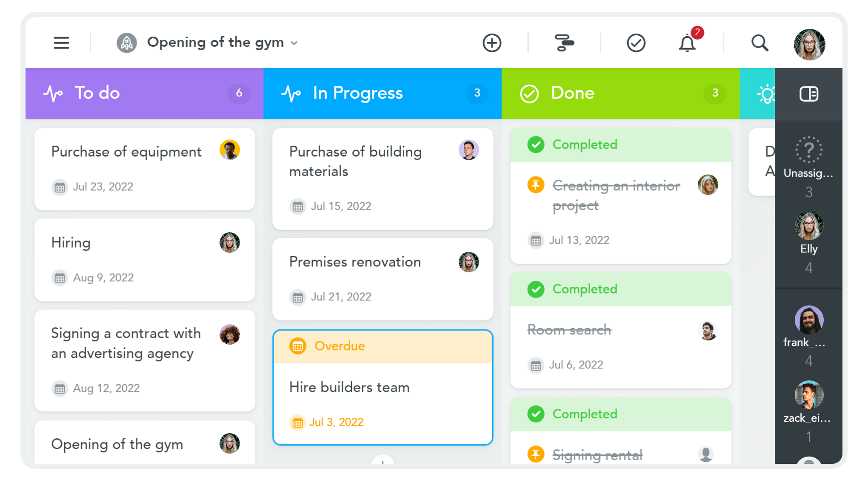Click the rocket project icon
The width and height of the screenshot is (868, 480).
(x=126, y=43)
